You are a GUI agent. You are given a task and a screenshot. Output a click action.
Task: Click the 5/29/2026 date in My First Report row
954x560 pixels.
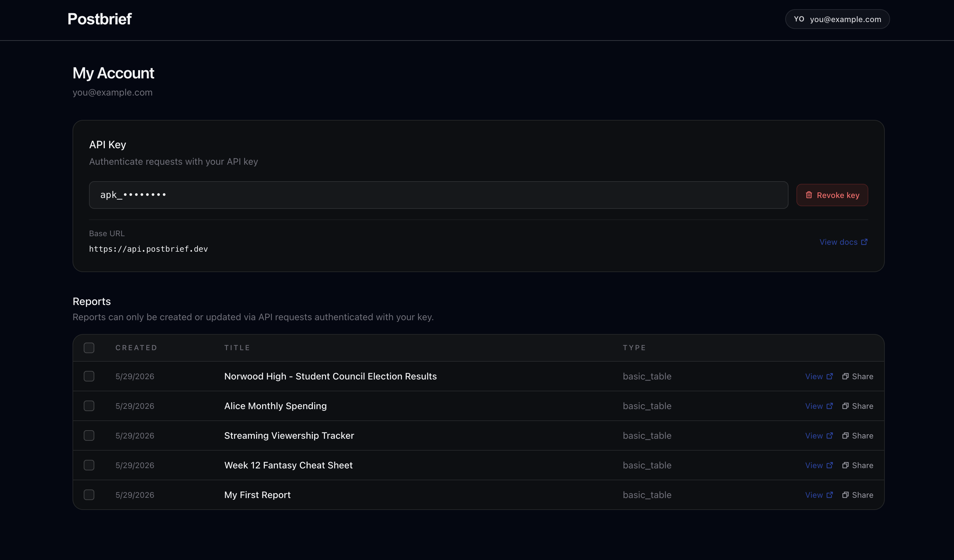click(x=135, y=495)
